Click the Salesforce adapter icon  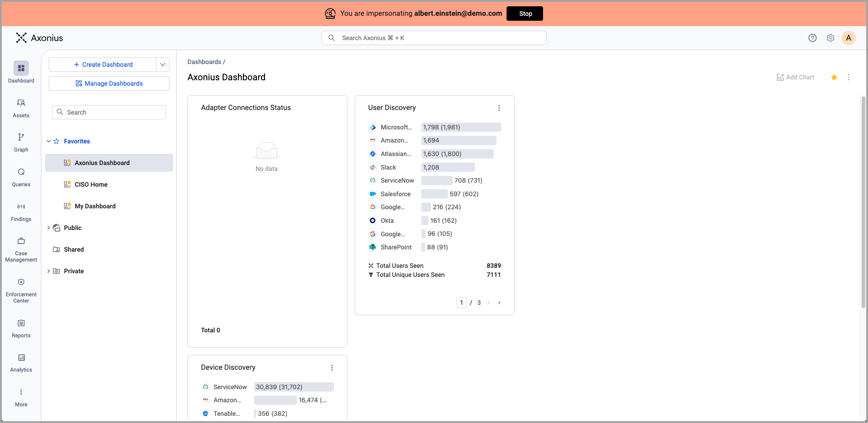click(373, 194)
